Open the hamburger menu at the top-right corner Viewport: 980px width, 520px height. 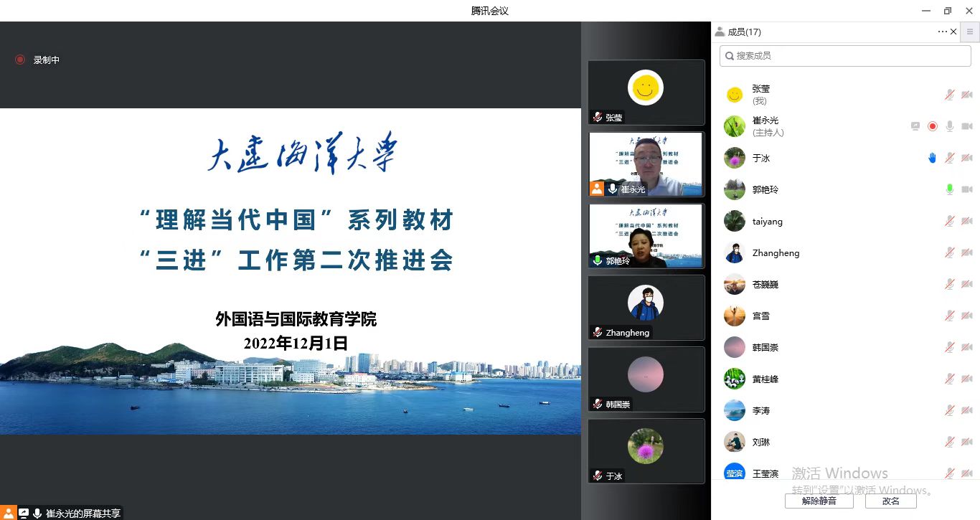point(970,32)
